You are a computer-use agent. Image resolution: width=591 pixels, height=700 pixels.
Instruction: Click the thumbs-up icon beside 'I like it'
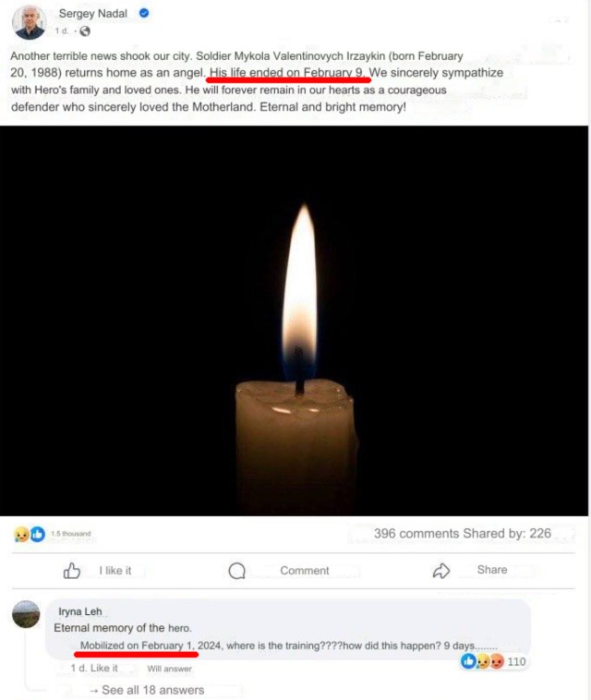coord(71,571)
